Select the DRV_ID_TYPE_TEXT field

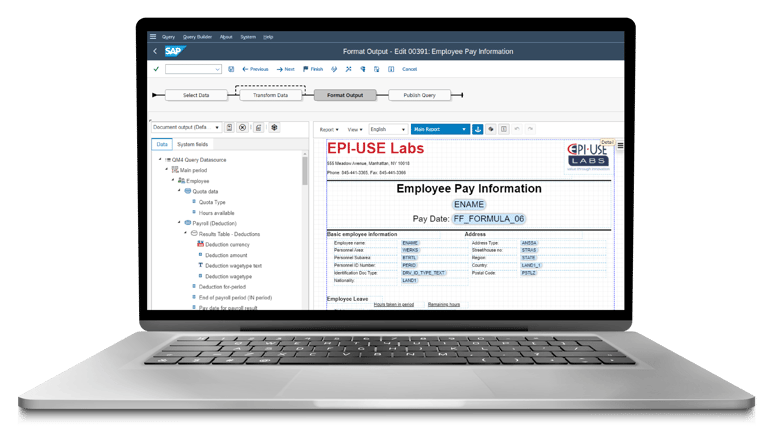tap(424, 273)
